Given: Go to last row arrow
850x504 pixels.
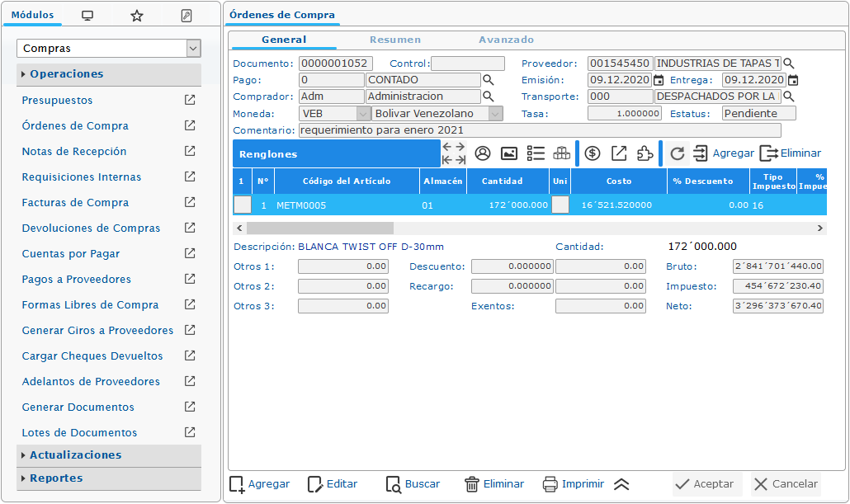Looking at the screenshot, I should click(x=460, y=160).
